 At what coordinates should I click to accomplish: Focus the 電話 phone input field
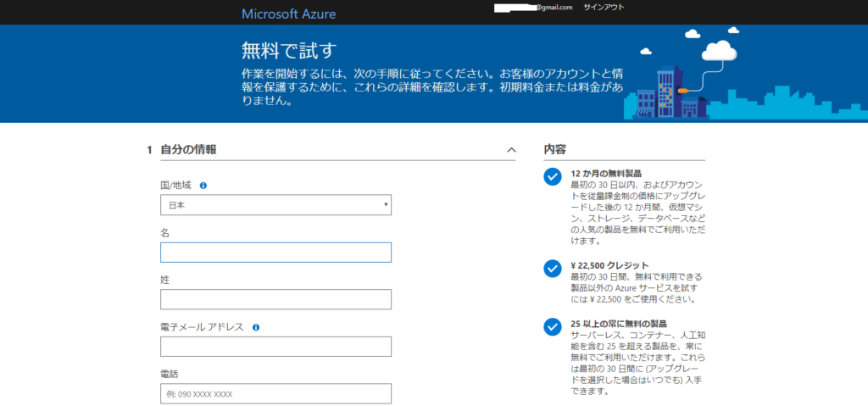click(x=275, y=393)
